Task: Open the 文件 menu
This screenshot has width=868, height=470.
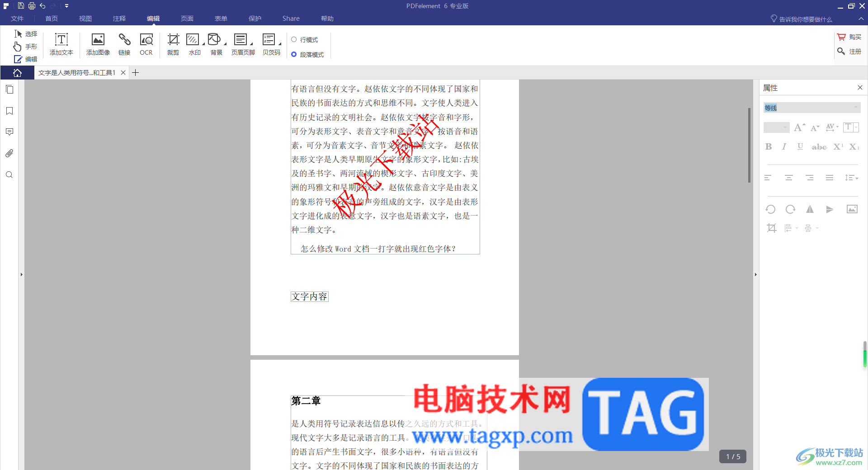Action: (17, 19)
